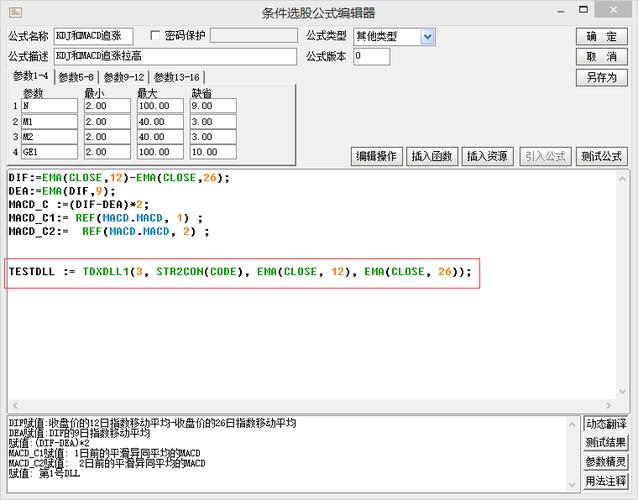Click the code editor scroll-left arrow
This screenshot has width=638, height=500.
[x=15, y=405]
